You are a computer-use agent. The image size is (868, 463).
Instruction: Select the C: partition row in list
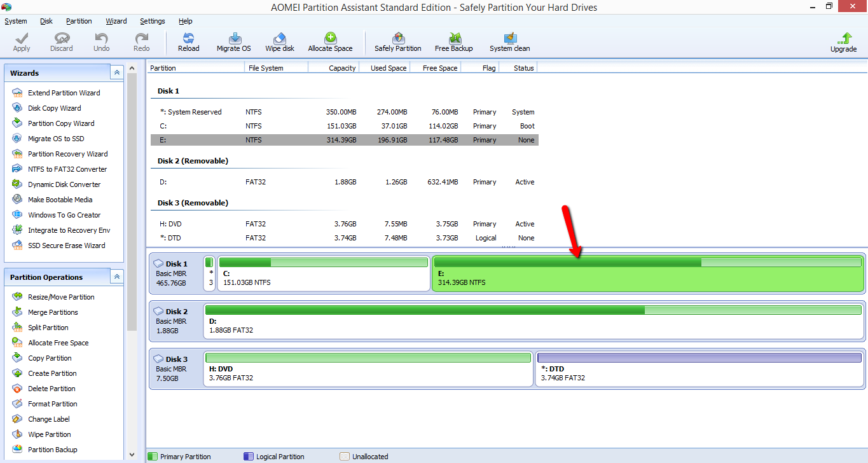[345, 126]
